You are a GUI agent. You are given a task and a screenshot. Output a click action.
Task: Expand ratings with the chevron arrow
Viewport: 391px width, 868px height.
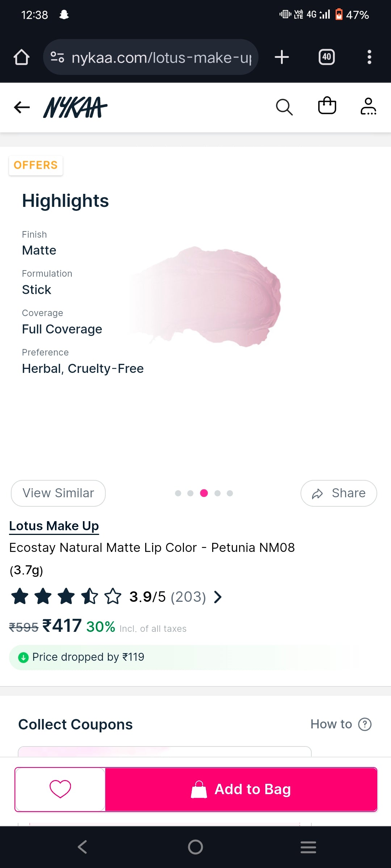[x=218, y=597]
